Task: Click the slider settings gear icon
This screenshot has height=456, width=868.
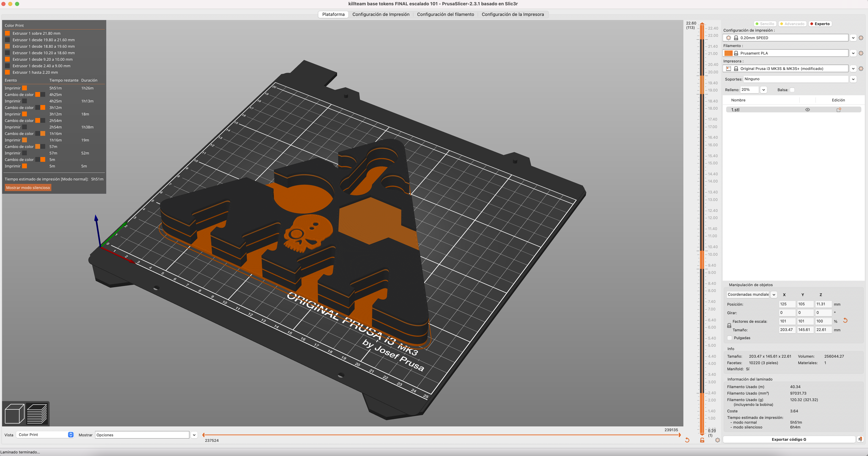Action: point(717,440)
